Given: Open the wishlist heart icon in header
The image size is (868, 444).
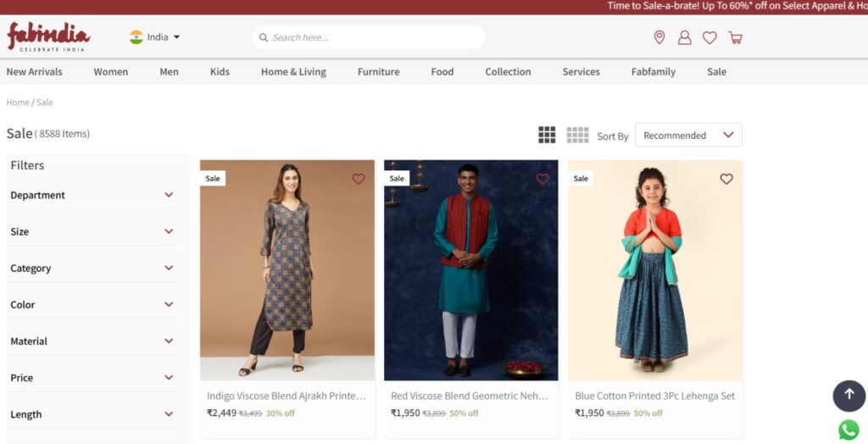Looking at the screenshot, I should click(709, 37).
